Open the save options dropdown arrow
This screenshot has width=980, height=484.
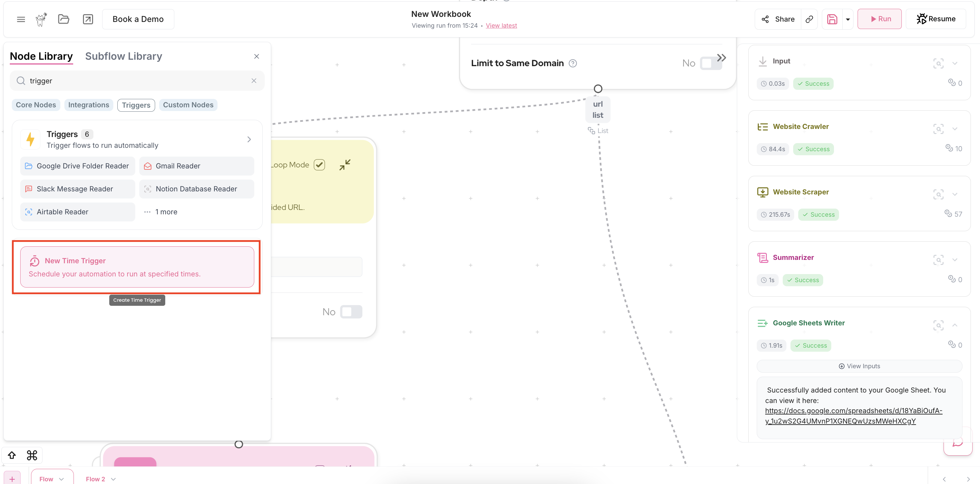coord(847,19)
